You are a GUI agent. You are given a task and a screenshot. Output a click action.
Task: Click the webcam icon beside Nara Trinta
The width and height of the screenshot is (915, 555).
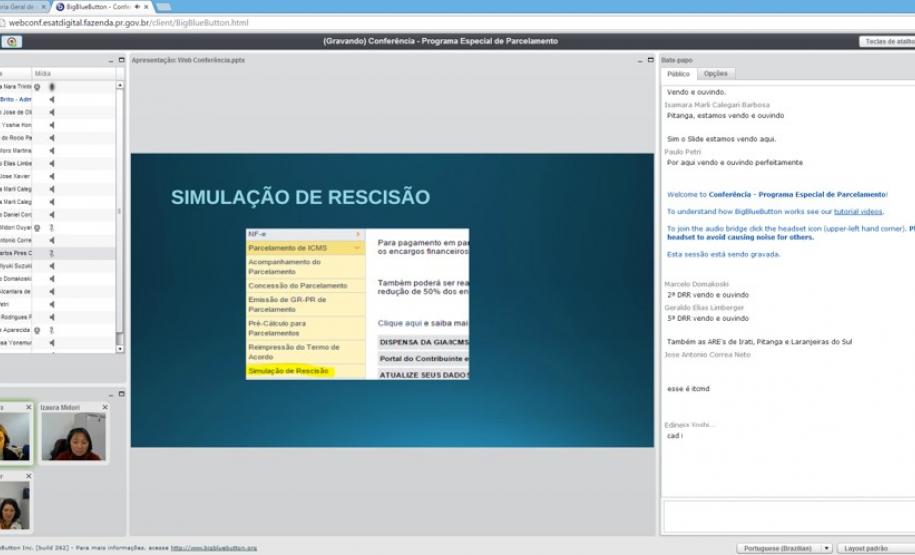(x=39, y=87)
